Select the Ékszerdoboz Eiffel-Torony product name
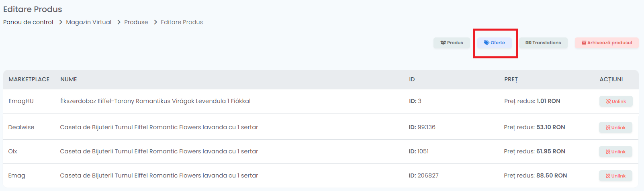644x192 pixels. 155,101
